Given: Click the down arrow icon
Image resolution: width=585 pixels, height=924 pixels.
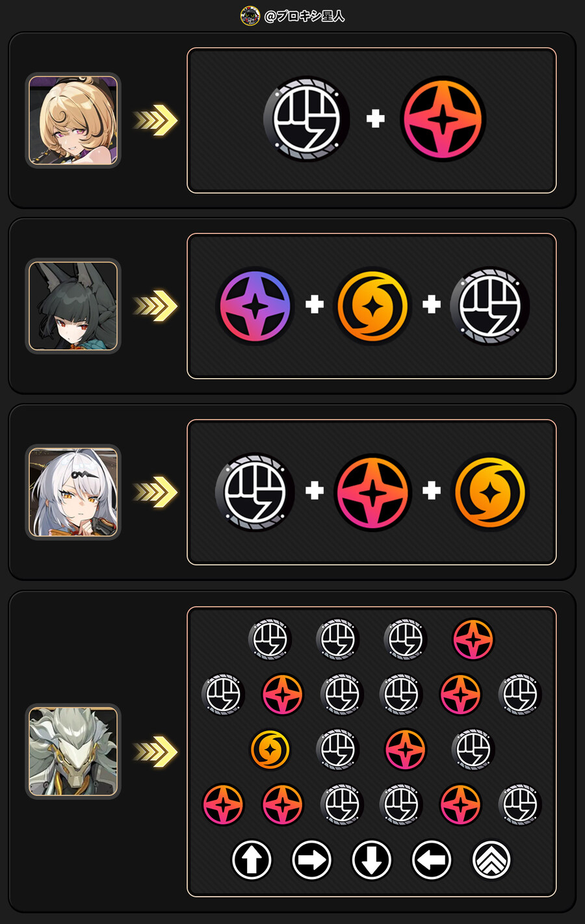Looking at the screenshot, I should [x=371, y=860].
